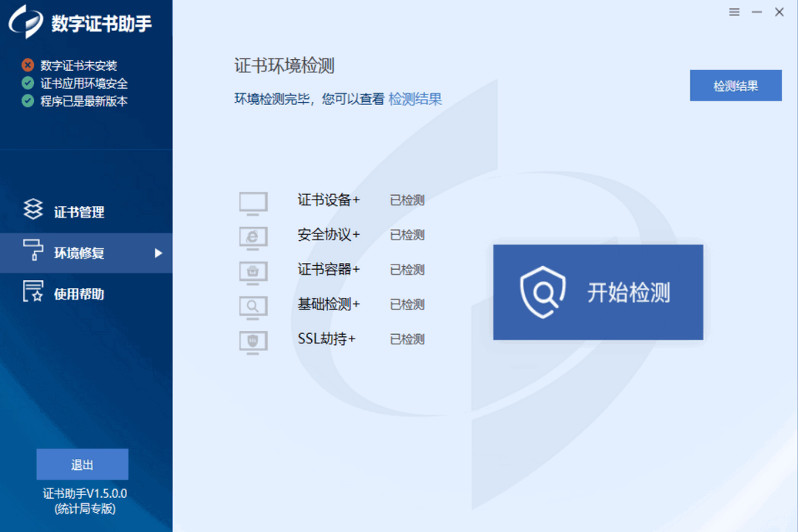Viewport: 798px width, 532px height.
Task: Click 证书应用环境安全 status text
Action: [x=84, y=83]
